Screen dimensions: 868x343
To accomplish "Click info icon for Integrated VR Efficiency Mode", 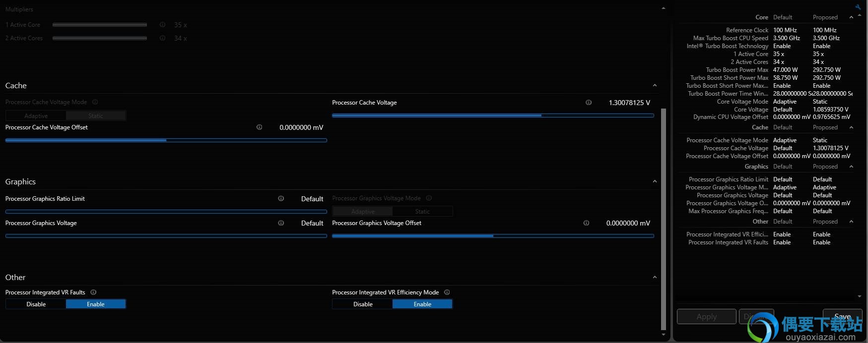I will point(447,292).
